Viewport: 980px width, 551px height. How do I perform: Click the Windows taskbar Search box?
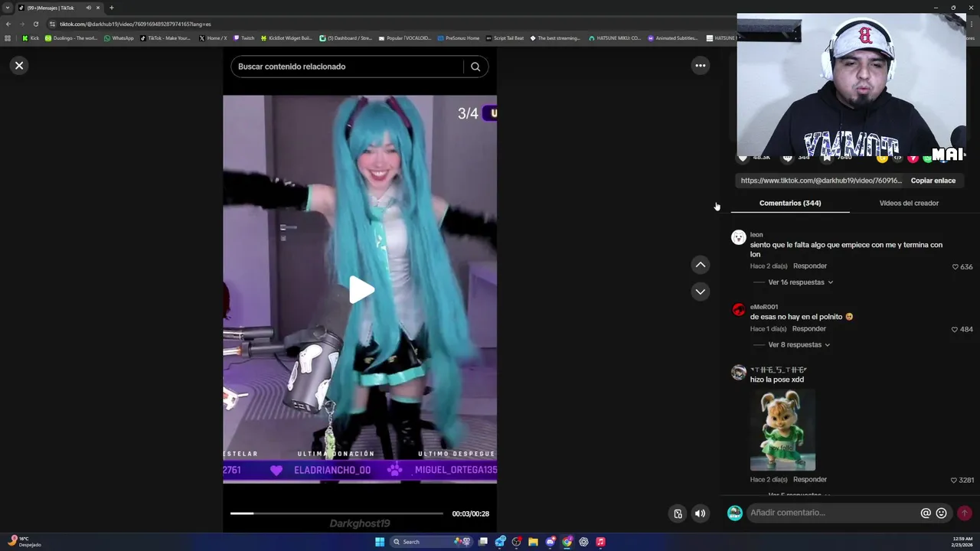[x=431, y=542]
